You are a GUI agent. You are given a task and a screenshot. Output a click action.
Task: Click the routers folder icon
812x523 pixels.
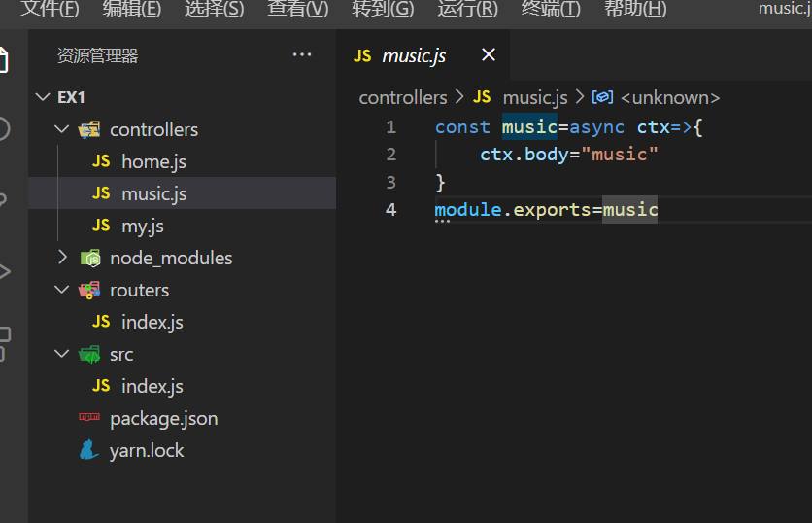pos(89,291)
